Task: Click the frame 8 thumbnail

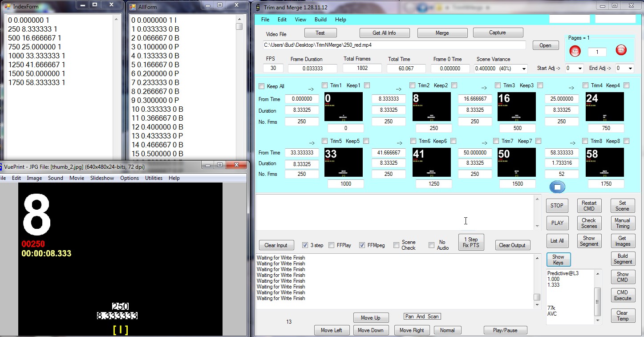Action: click(432, 107)
